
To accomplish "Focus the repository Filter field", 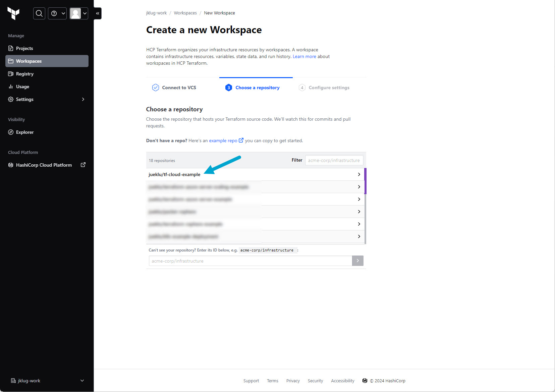I will pos(334,160).
